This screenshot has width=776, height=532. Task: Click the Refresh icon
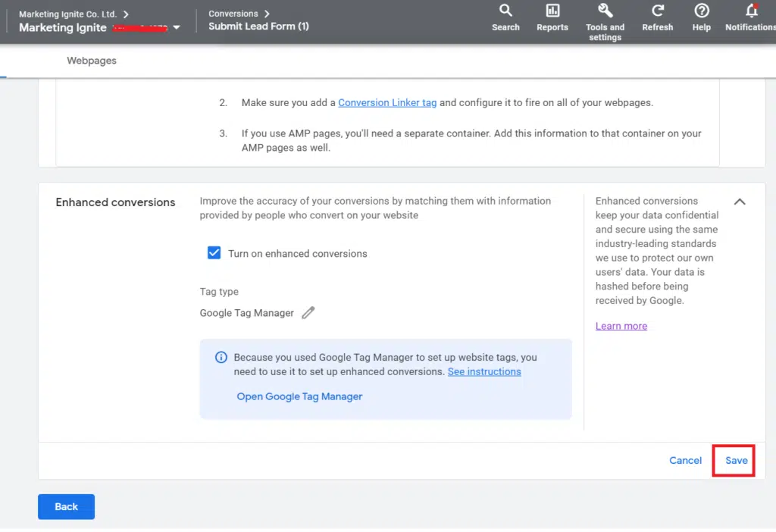click(657, 11)
